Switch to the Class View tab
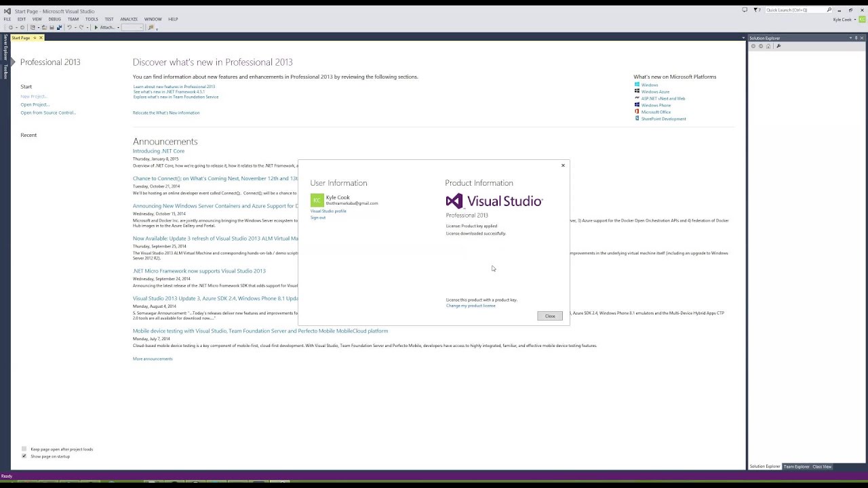Screen dimensions: 868x488 (822, 466)
